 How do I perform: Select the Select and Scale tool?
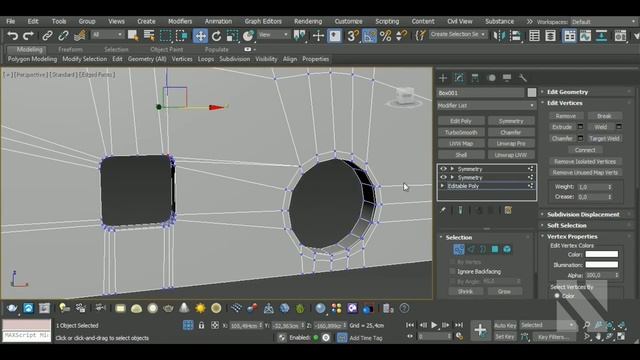click(232, 36)
